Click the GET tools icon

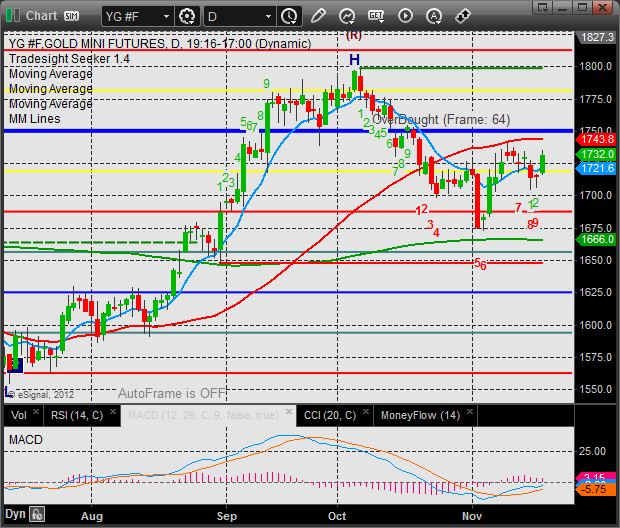click(376, 16)
